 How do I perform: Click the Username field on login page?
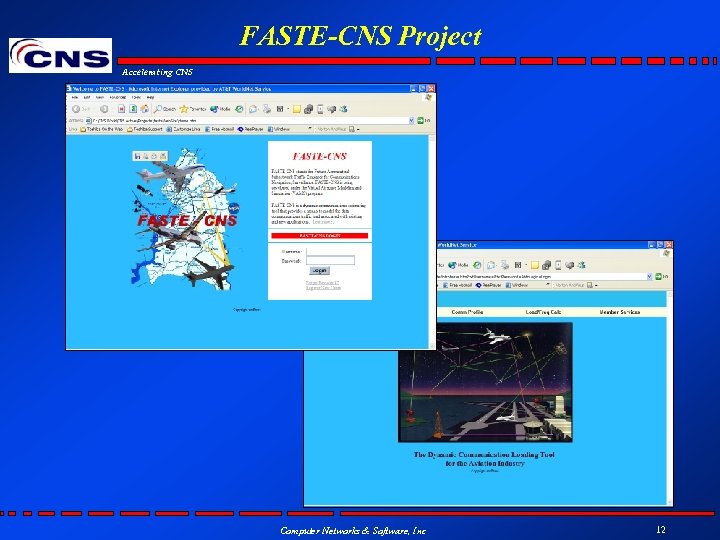[x=330, y=251]
